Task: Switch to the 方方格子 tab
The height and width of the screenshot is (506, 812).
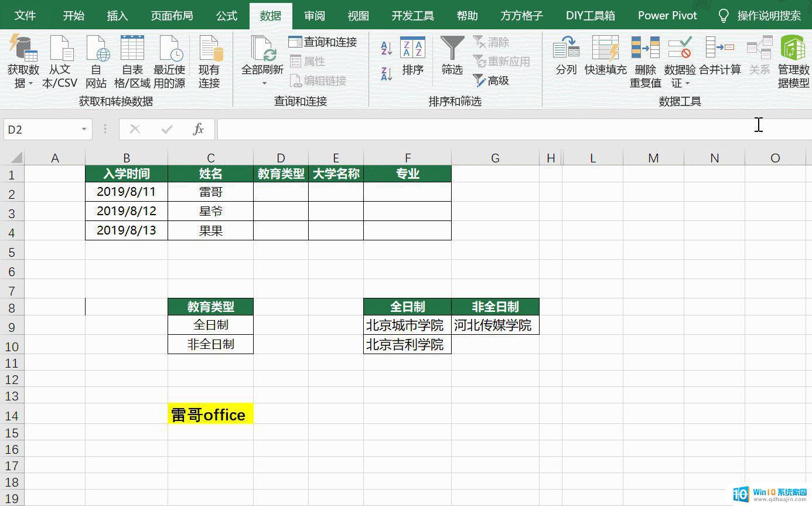Action: (521, 16)
